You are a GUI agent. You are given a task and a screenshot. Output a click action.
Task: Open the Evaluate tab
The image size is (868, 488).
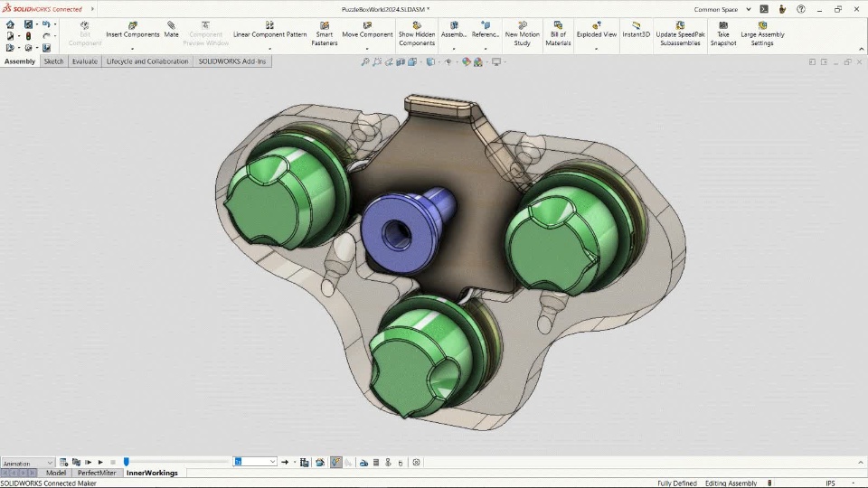85,61
